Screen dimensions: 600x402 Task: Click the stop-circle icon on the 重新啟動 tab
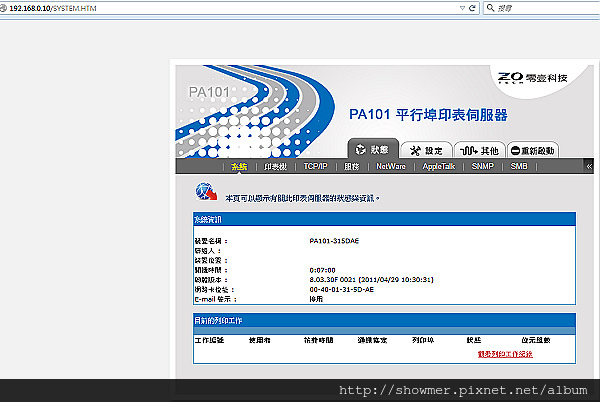point(515,151)
